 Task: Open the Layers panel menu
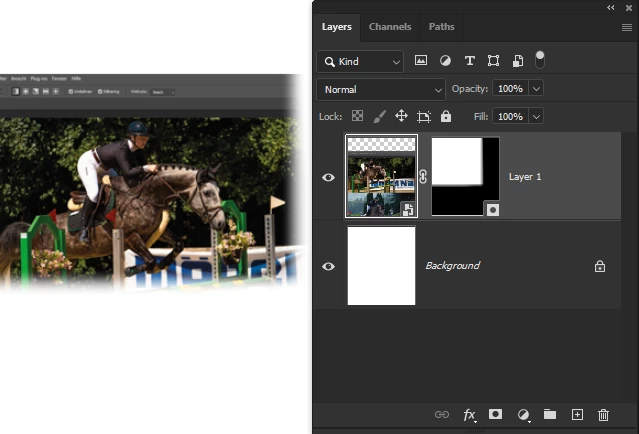(x=627, y=27)
